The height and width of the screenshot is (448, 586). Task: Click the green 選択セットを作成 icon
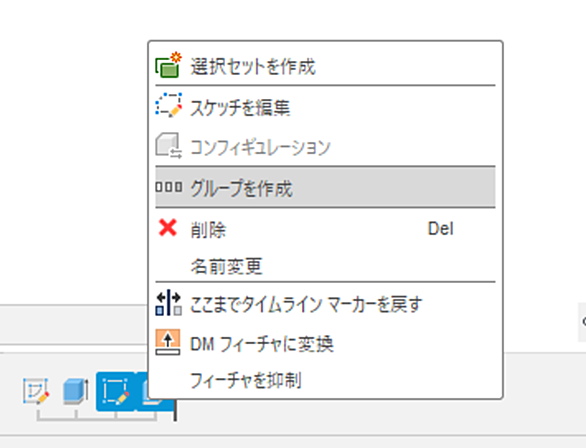pos(168,65)
